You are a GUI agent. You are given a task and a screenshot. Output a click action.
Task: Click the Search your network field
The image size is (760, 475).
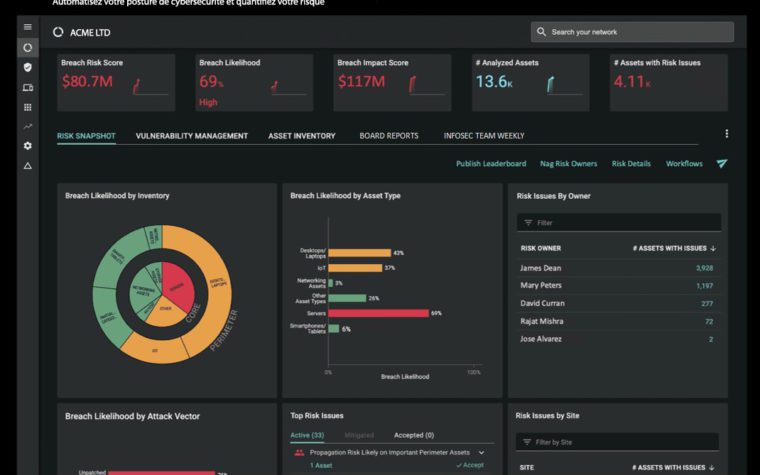(x=632, y=32)
